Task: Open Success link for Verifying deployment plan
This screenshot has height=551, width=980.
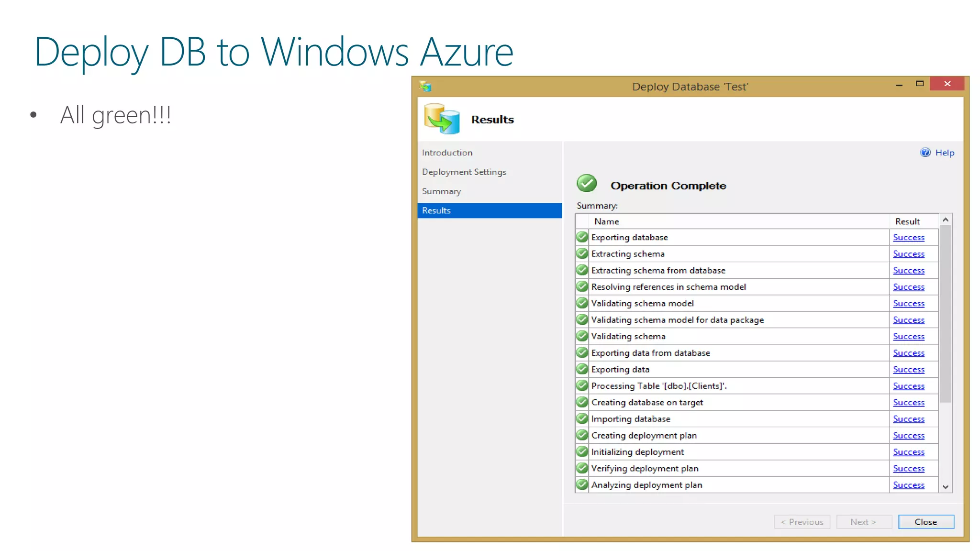Action: click(x=908, y=468)
